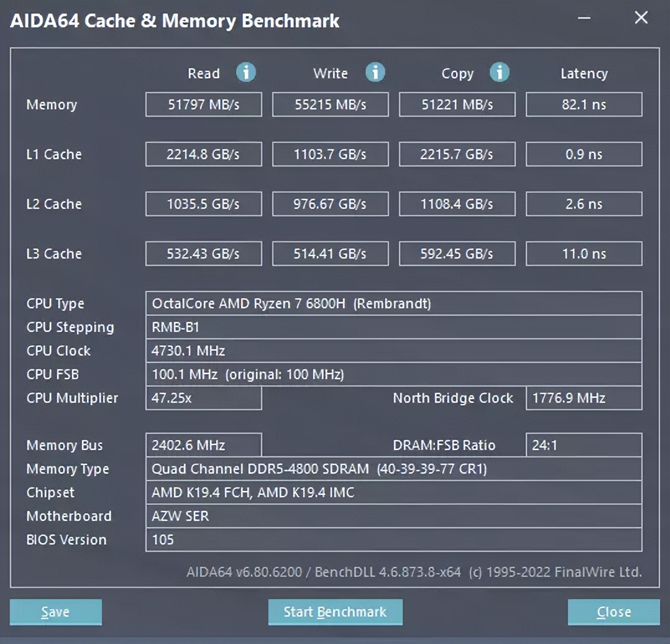Start Benchmark using the center button
The image size is (670, 644).
(335, 612)
